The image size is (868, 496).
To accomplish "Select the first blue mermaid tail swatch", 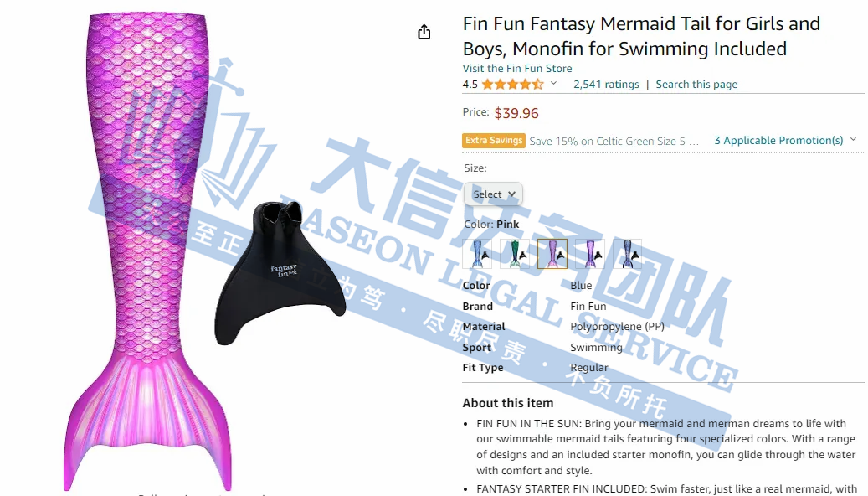I will pyautogui.click(x=477, y=254).
